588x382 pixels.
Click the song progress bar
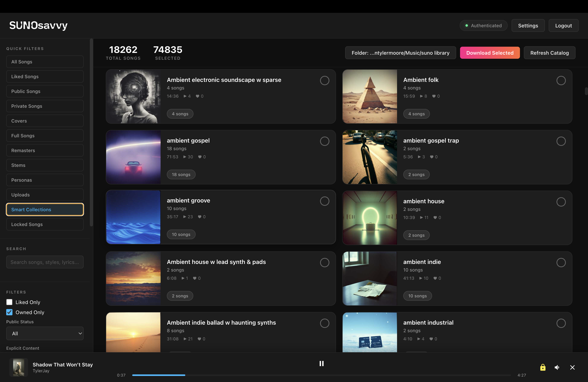click(321, 375)
